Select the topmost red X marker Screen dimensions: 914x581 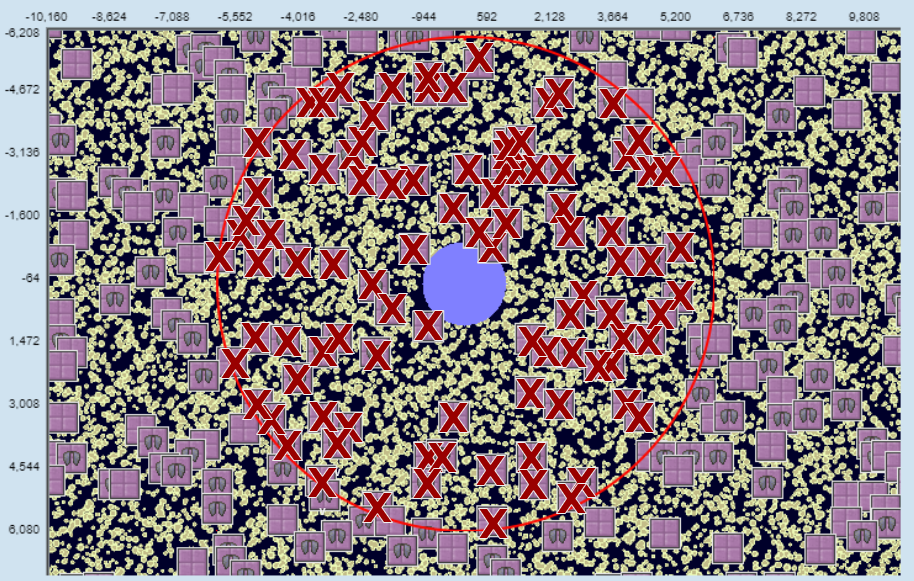(479, 58)
